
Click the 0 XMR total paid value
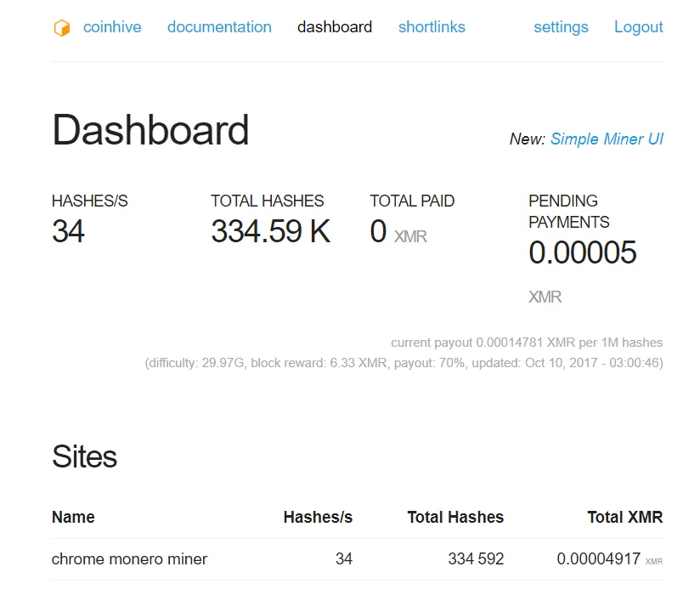(398, 232)
